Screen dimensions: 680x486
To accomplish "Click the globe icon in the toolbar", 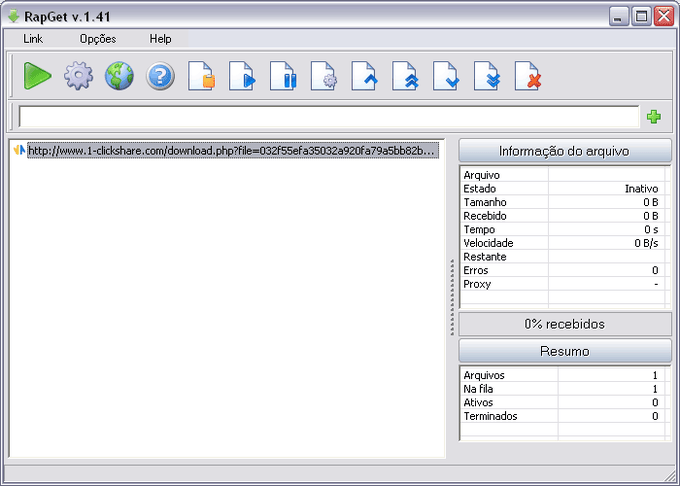I will 119,76.
